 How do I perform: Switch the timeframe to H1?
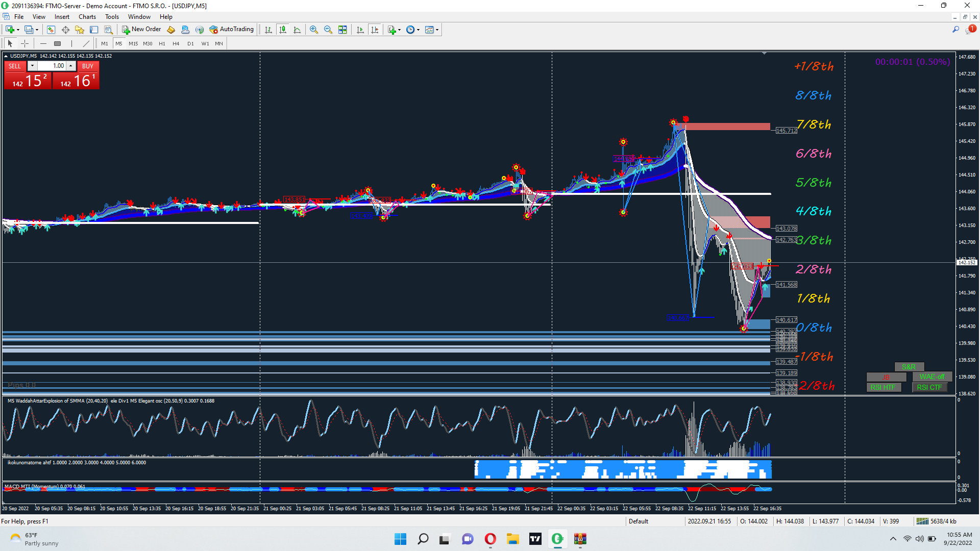[162, 44]
